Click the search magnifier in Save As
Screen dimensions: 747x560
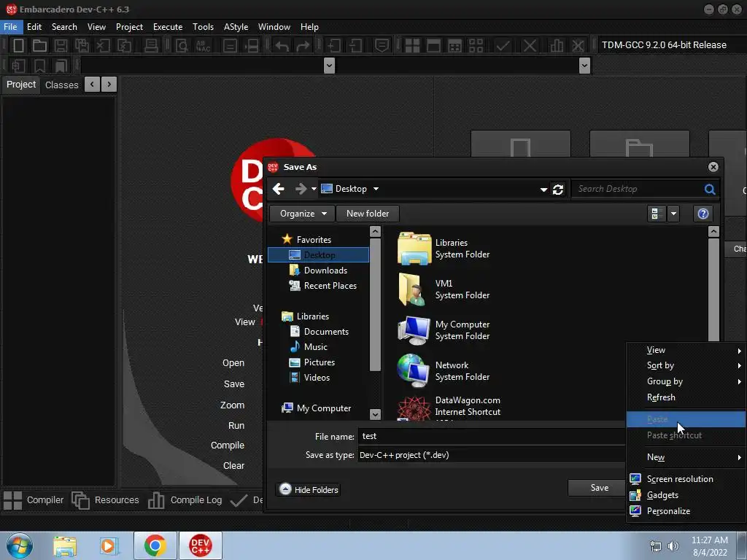tap(709, 189)
